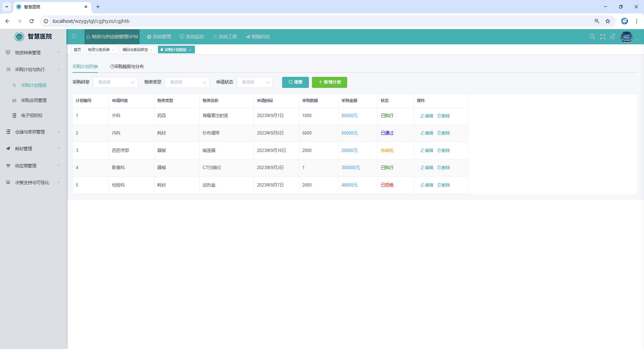Bookmark this page with star icon
Viewport: 644px width, 349px height.
pyautogui.click(x=607, y=21)
